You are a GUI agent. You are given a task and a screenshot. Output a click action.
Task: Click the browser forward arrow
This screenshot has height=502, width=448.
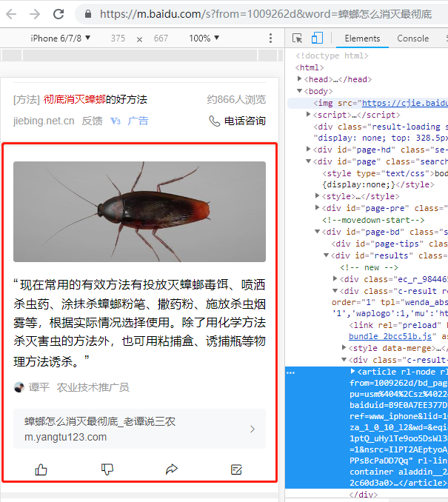point(35,14)
